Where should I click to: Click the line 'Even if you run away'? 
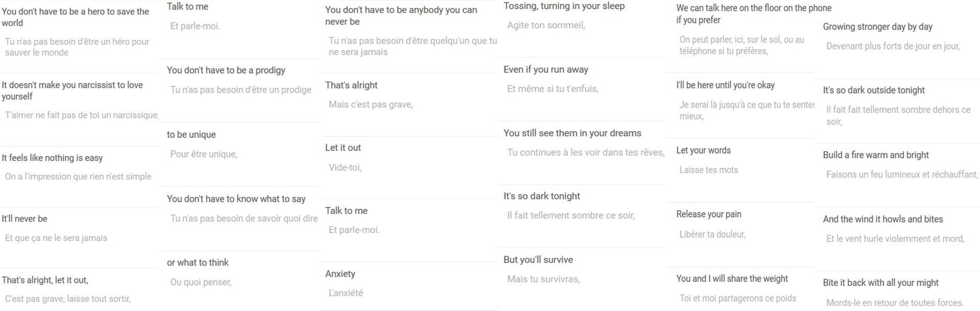point(546,69)
